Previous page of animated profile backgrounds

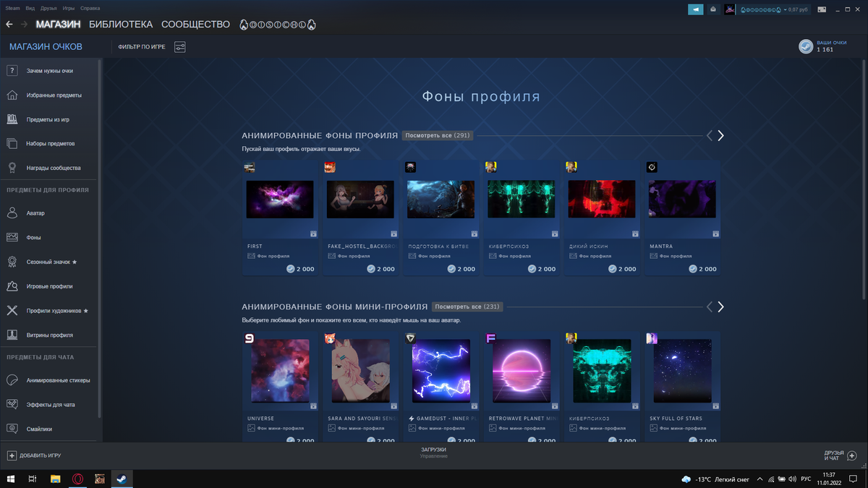pyautogui.click(x=710, y=135)
